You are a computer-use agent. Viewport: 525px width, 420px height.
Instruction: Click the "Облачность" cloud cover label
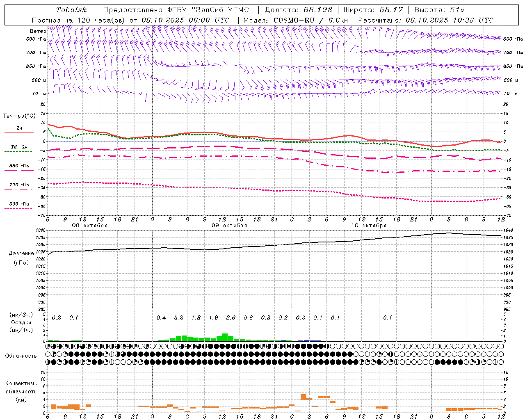[x=21, y=356]
